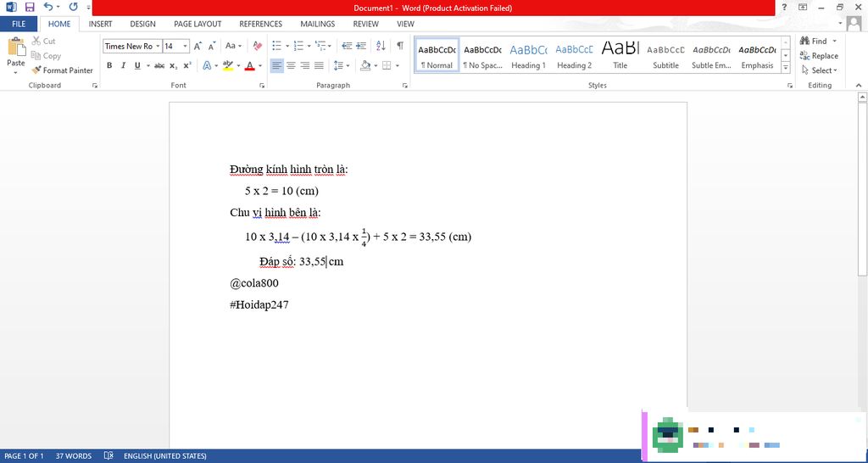Copy the selection
This screenshot has width=868, height=463.
click(x=46, y=56)
